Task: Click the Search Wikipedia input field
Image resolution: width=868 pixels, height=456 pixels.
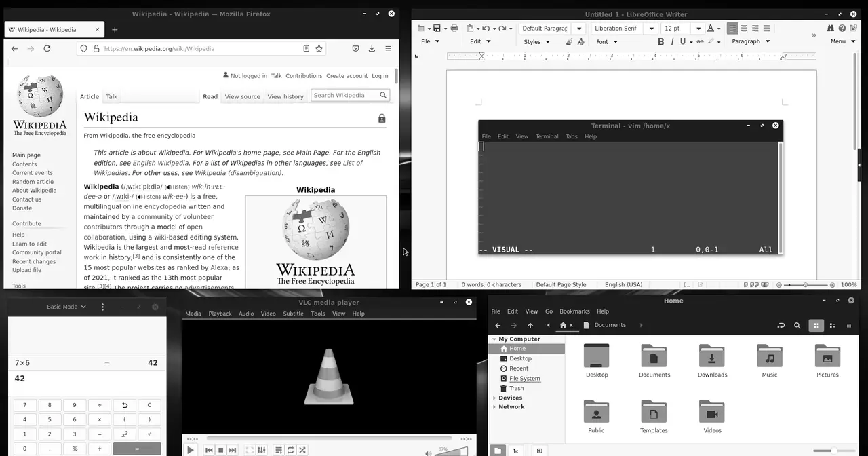Action: (x=344, y=96)
